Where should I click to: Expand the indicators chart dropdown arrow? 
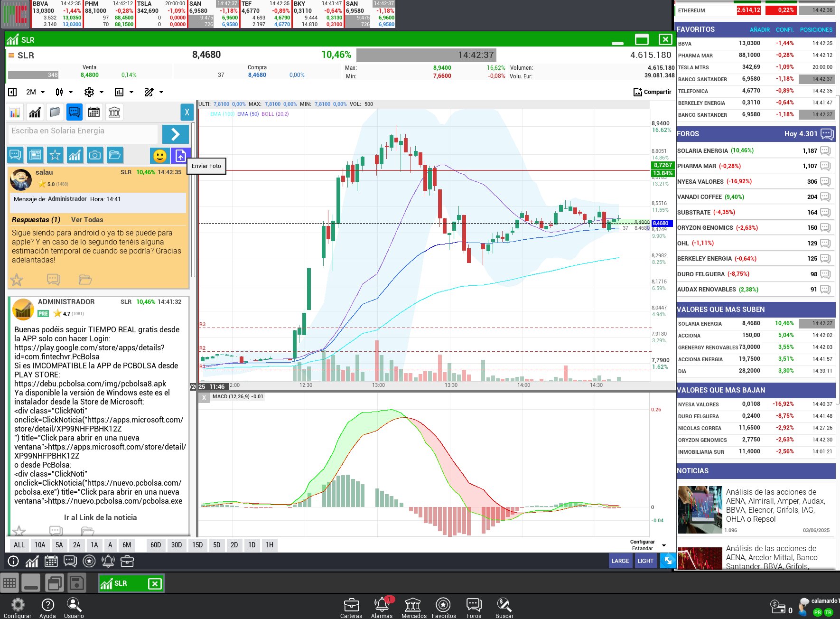(131, 92)
